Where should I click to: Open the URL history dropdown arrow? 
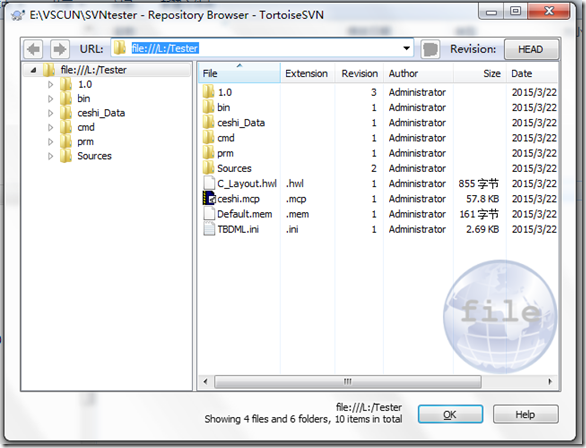point(406,48)
